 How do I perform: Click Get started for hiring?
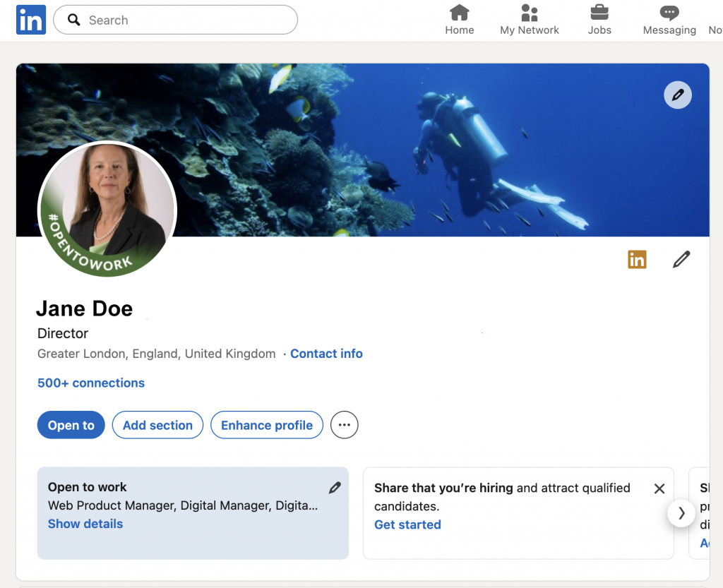[x=407, y=524]
